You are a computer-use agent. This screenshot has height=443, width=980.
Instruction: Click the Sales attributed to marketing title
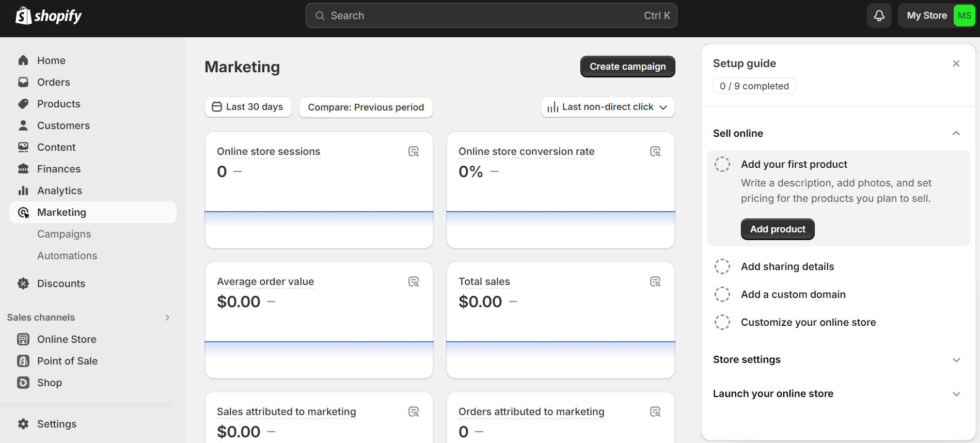tap(286, 412)
